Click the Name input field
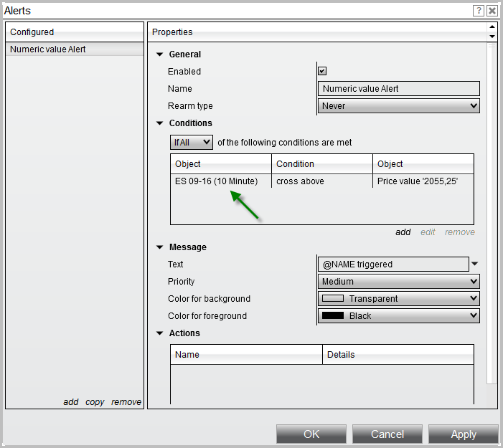Image resolution: width=503 pixels, height=448 pixels. pyautogui.click(x=398, y=89)
